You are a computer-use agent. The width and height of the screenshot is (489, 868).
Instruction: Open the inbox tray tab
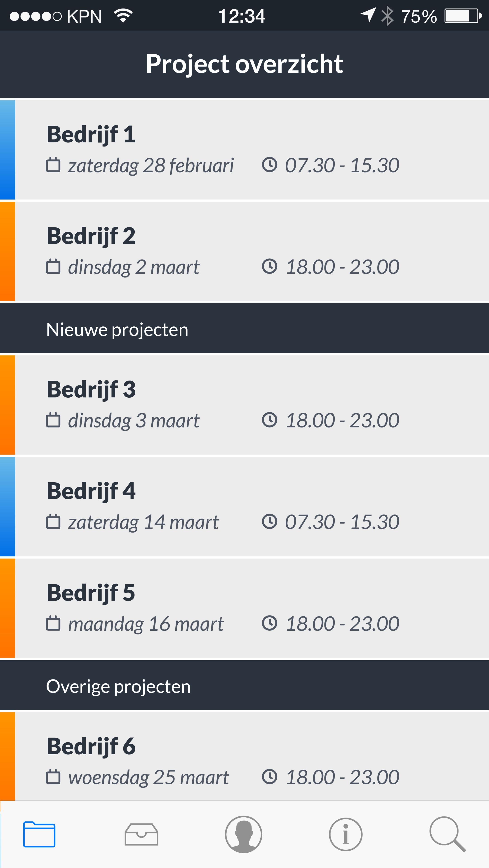(x=141, y=834)
